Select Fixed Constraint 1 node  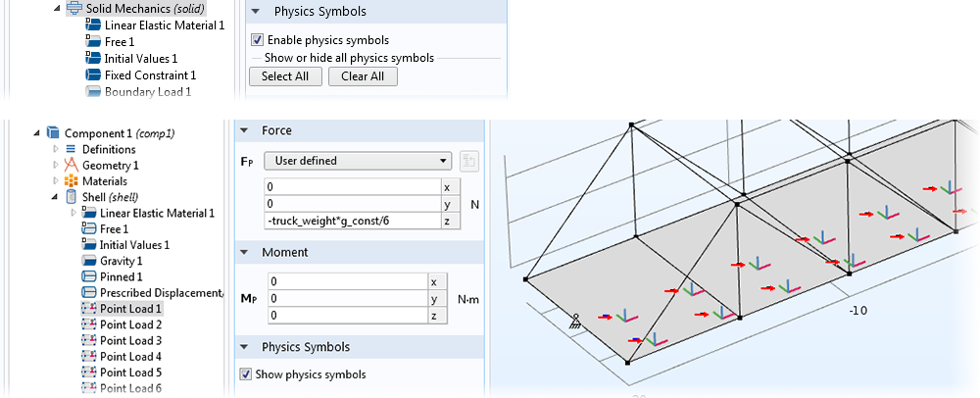point(150,75)
